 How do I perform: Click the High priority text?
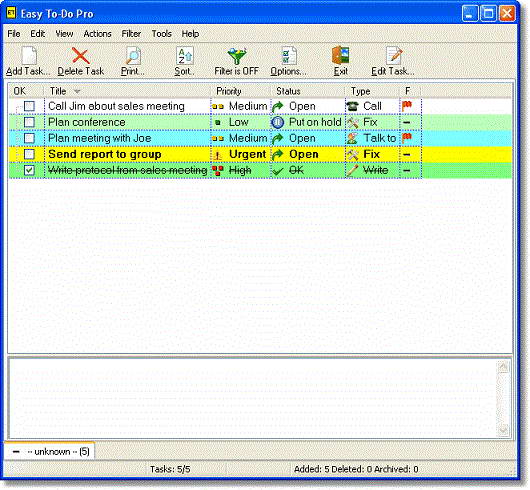[240, 170]
